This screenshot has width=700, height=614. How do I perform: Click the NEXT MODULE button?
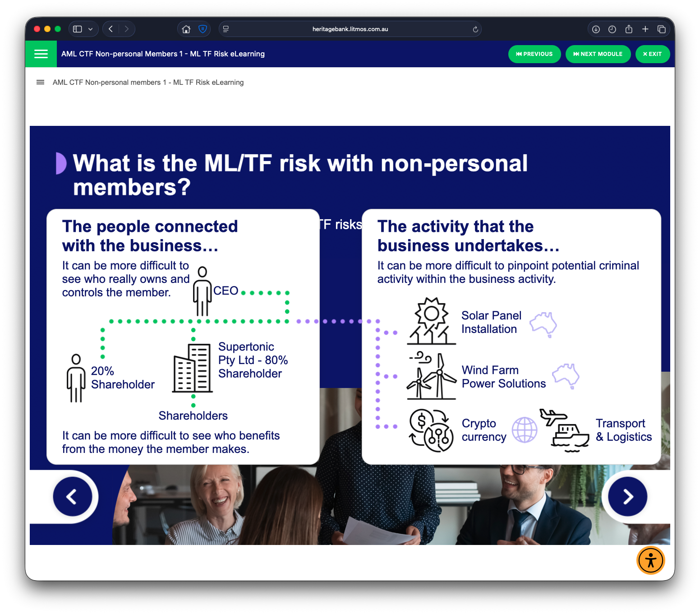click(598, 54)
